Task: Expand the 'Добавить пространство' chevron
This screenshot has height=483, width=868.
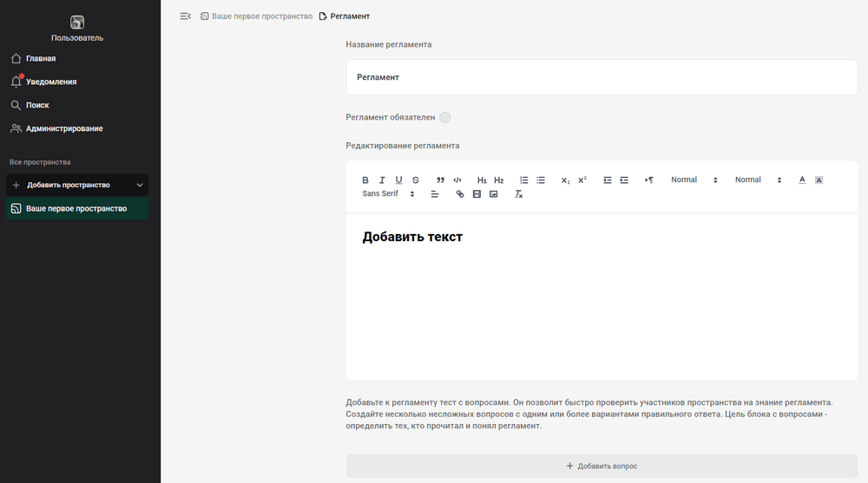Action: [x=140, y=185]
